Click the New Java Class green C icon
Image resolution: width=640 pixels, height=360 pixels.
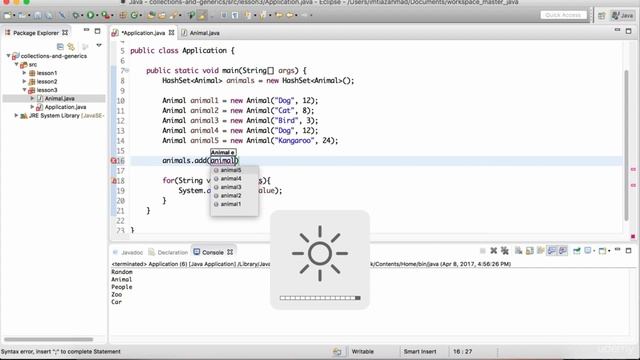(x=134, y=15)
